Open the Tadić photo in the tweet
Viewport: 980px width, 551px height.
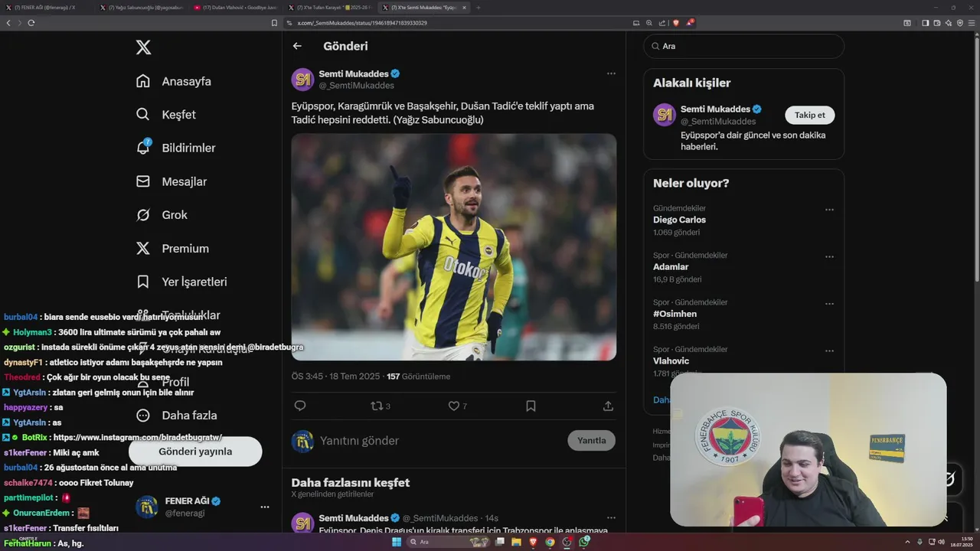[x=454, y=247]
